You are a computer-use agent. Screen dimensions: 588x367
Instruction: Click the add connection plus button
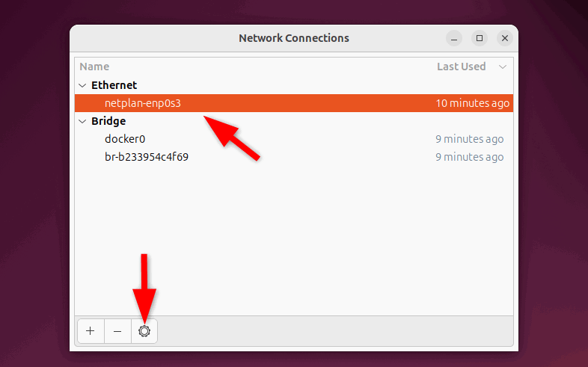tap(91, 331)
